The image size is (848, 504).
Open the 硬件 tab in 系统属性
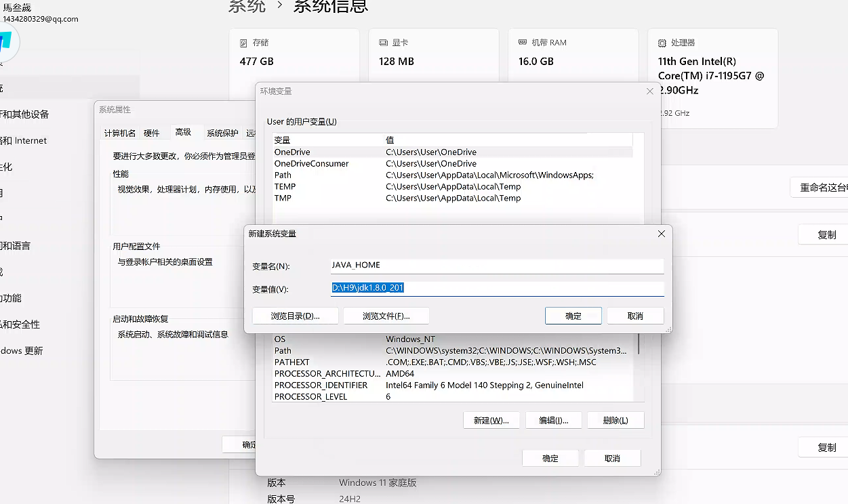(x=151, y=133)
